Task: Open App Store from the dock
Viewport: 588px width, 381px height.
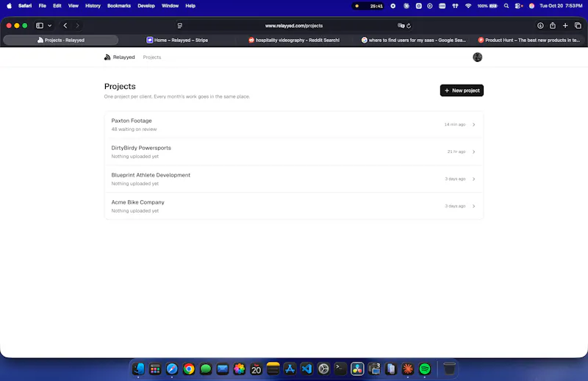Action: tap(290, 369)
